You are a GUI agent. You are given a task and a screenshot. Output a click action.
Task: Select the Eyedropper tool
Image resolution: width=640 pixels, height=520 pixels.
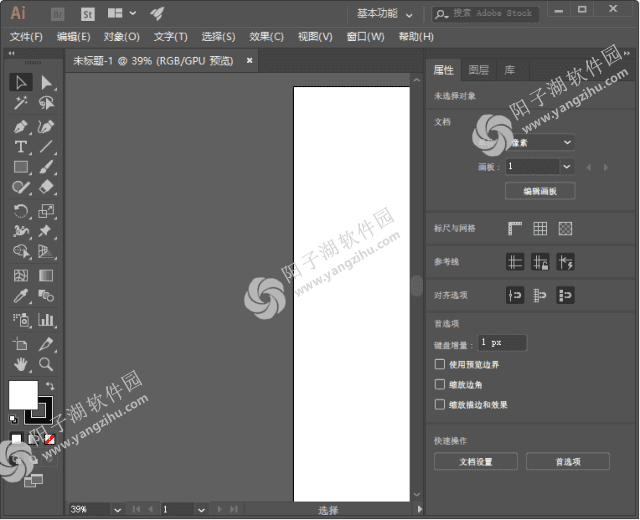click(21, 296)
